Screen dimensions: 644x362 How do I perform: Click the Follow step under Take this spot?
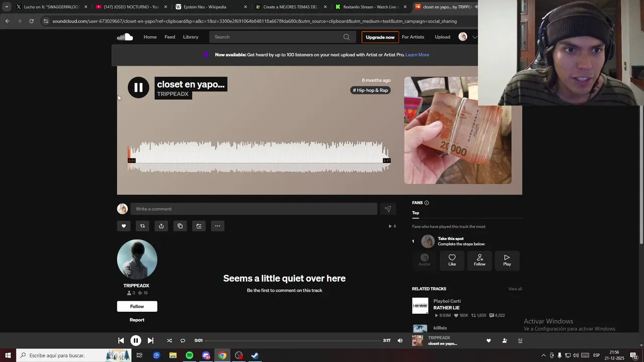(479, 260)
